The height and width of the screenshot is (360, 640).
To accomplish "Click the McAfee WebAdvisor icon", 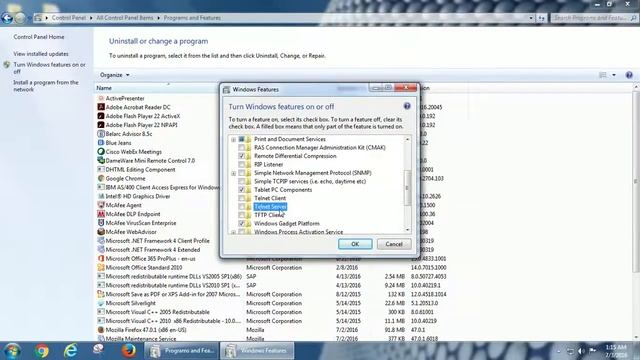I will click(101, 232).
